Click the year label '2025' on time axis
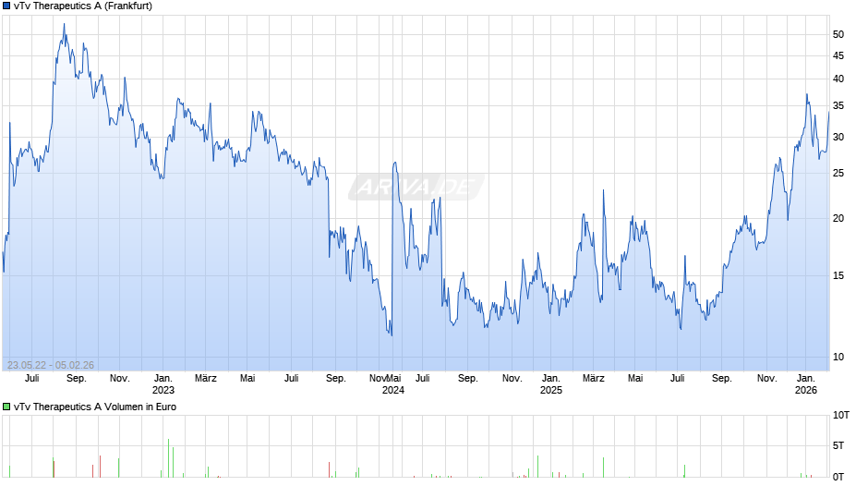 [550, 390]
